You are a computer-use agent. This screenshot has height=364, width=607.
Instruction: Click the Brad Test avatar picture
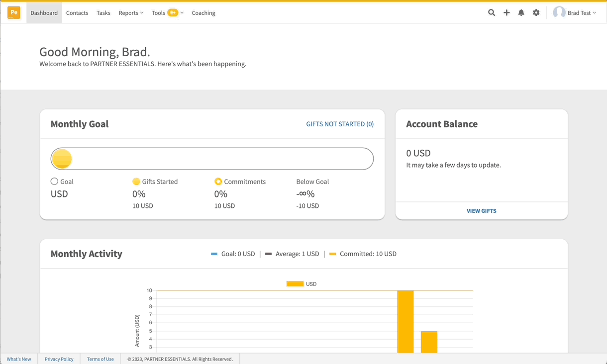click(559, 12)
